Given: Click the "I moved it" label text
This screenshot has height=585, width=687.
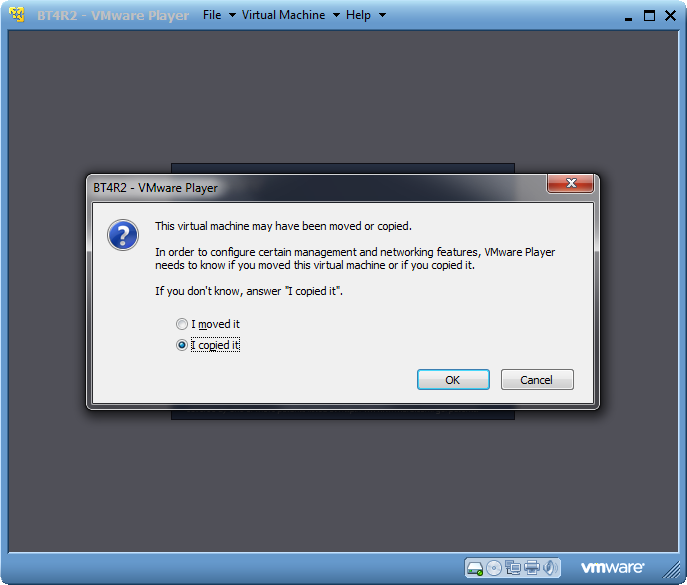Looking at the screenshot, I should [216, 324].
